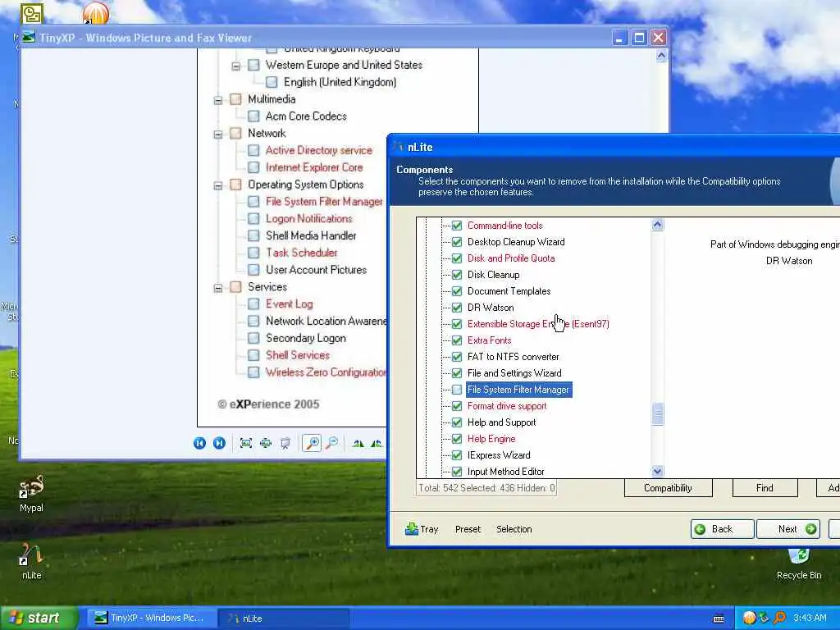Collapse Western Europe and United States node
The width and height of the screenshot is (840, 630).
point(235,66)
